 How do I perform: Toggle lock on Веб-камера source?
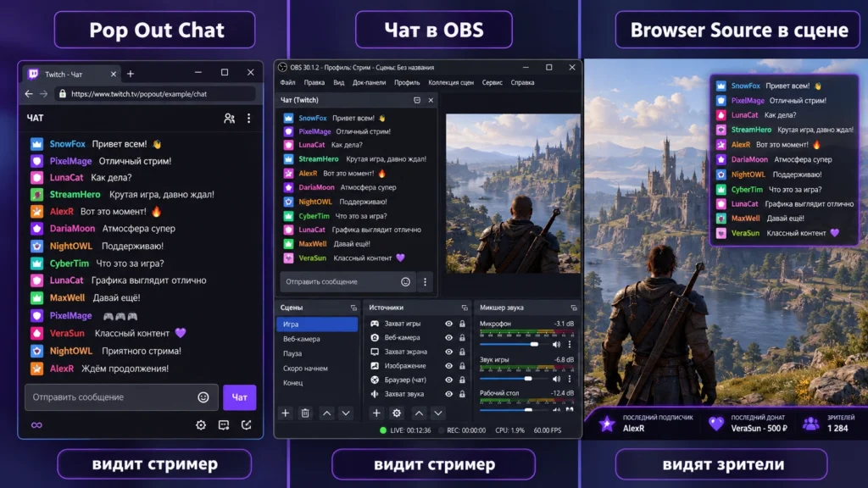[462, 337]
